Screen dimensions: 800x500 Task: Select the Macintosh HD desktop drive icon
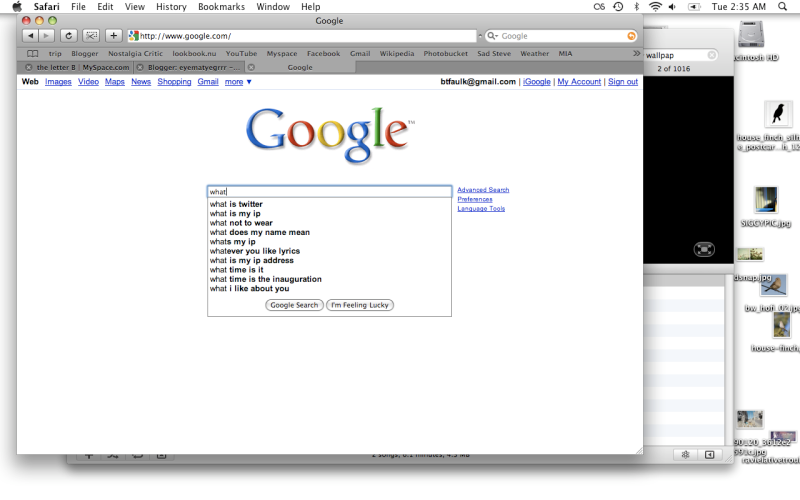[x=751, y=35]
